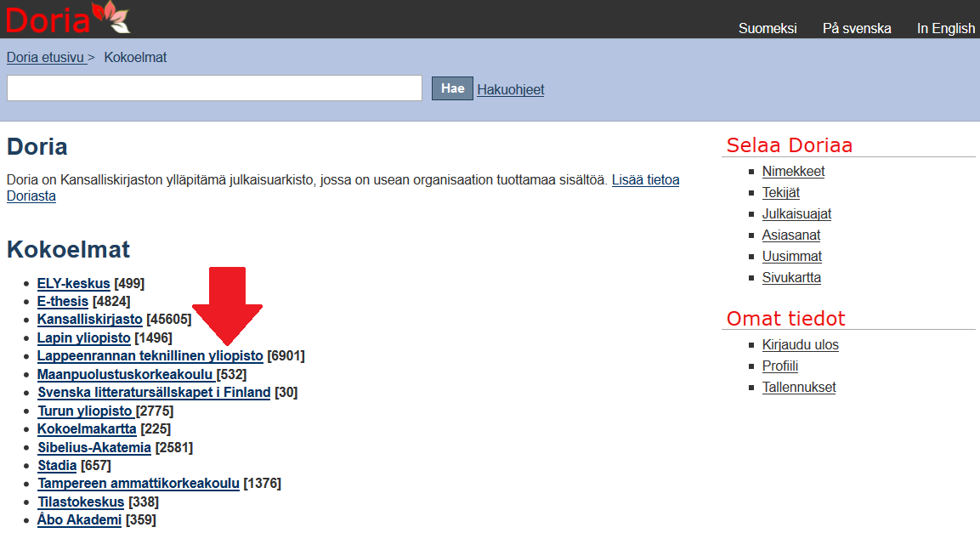Open the Tallennukset link
Viewport: 980px width, 550px height.
tap(799, 388)
